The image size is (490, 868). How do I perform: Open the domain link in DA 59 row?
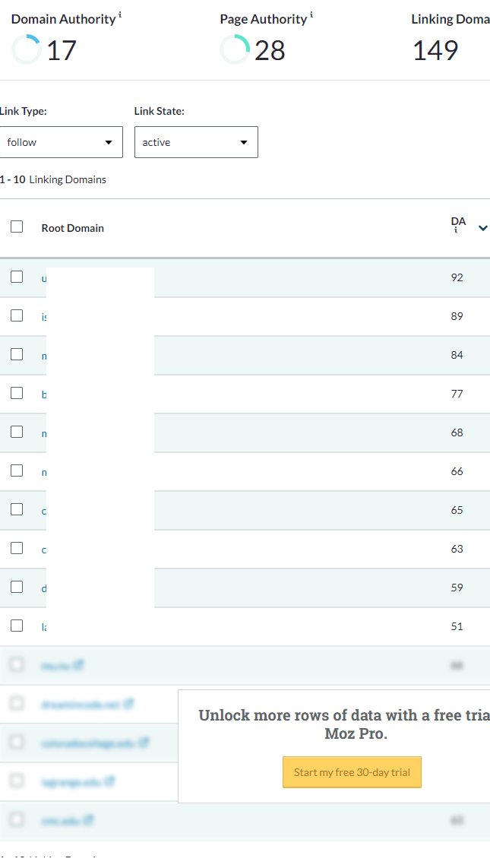44,588
